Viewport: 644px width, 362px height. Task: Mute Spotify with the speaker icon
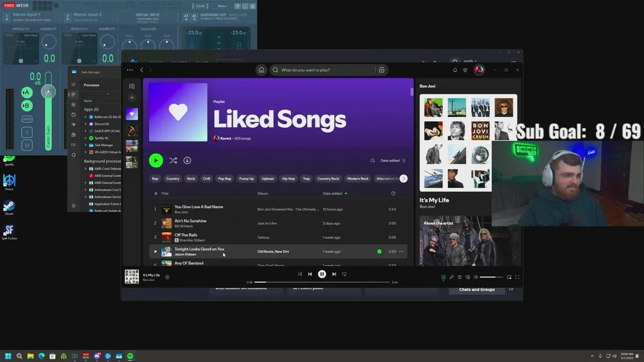[x=475, y=277]
